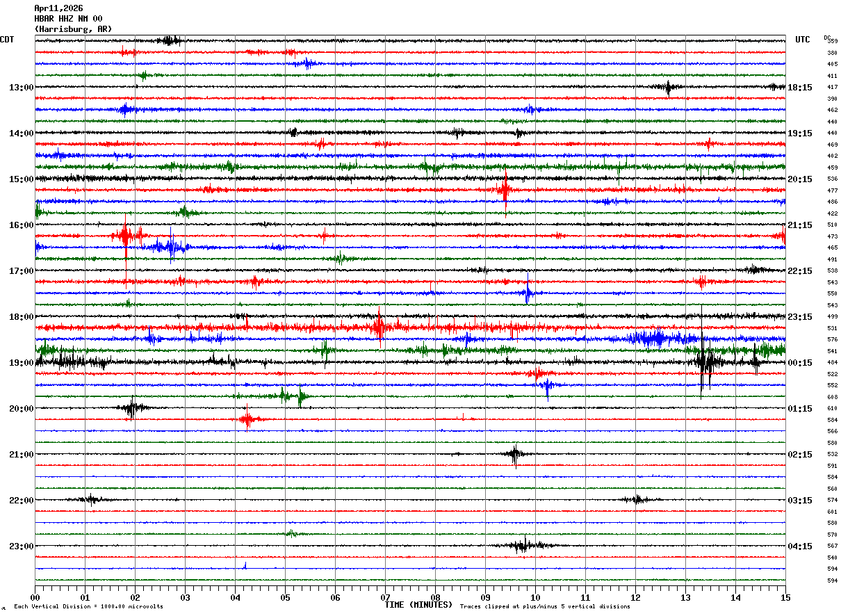Click minute tick label "01" on bottom axis

click(85, 598)
